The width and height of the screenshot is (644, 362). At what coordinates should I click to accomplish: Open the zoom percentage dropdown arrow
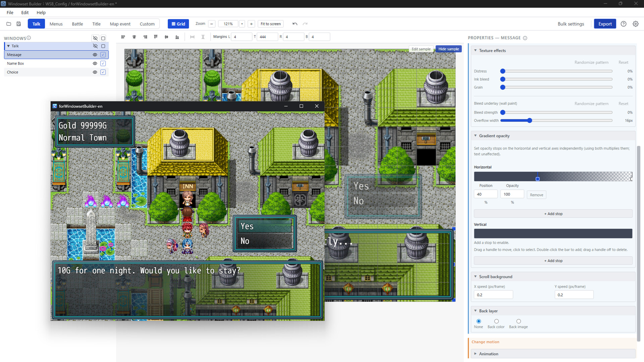coord(242,24)
